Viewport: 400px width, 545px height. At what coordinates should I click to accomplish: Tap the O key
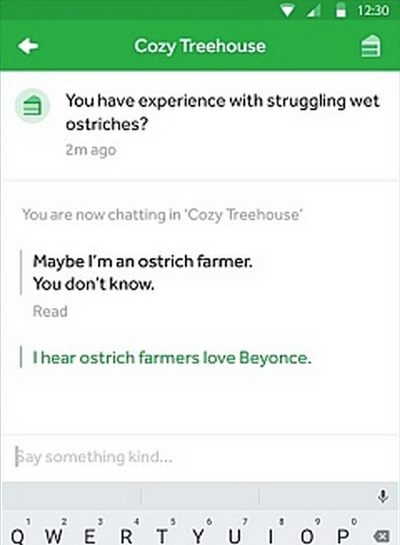point(307,535)
